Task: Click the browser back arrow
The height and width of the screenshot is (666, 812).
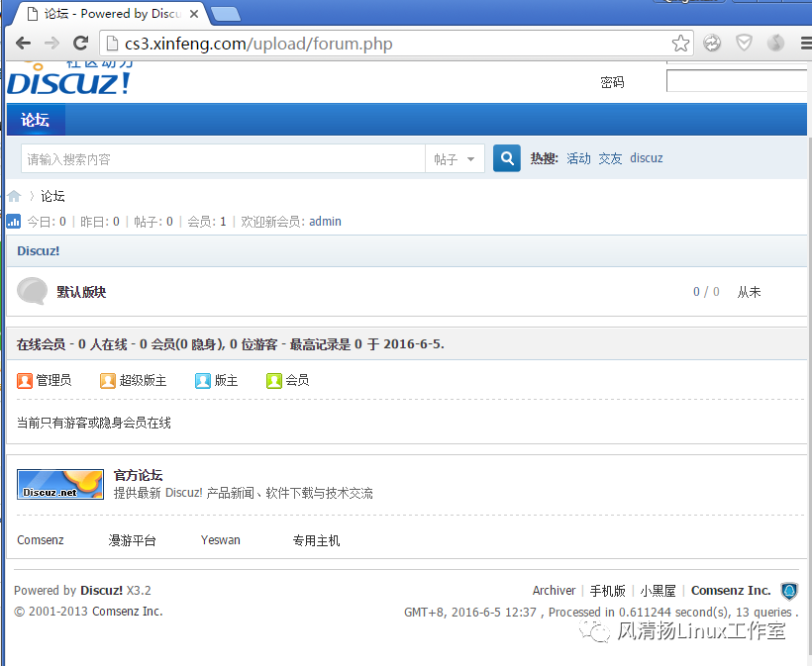Action: (x=24, y=43)
